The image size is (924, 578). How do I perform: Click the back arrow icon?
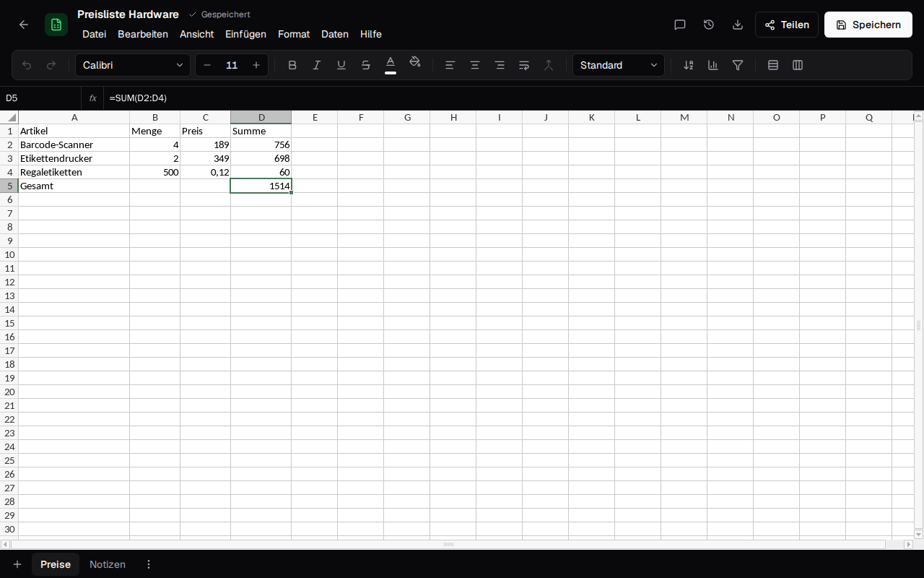[24, 25]
